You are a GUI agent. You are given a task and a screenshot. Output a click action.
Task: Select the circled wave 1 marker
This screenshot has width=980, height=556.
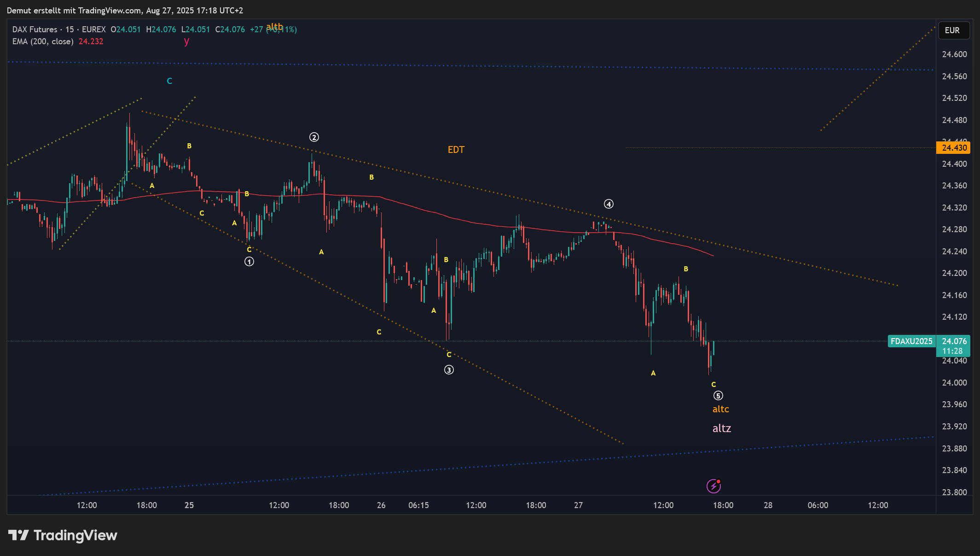(x=249, y=262)
